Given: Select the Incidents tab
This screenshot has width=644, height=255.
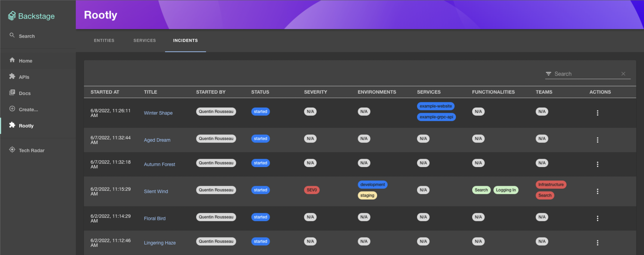Looking at the screenshot, I should pos(185,40).
